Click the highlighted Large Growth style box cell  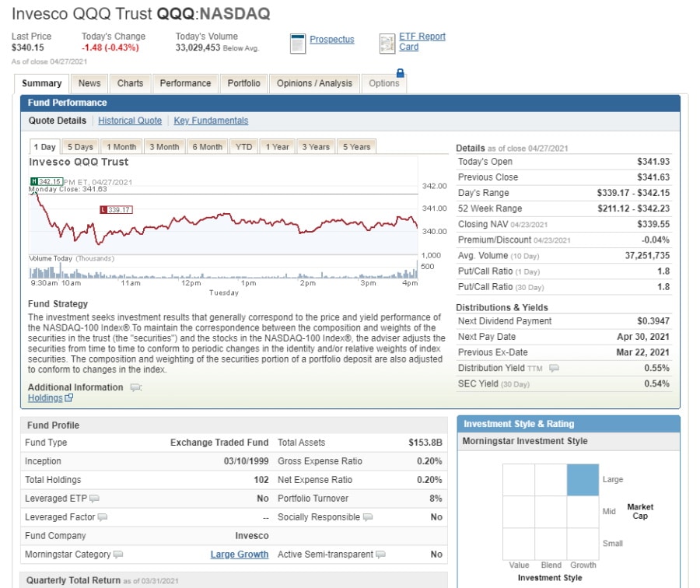click(x=583, y=480)
